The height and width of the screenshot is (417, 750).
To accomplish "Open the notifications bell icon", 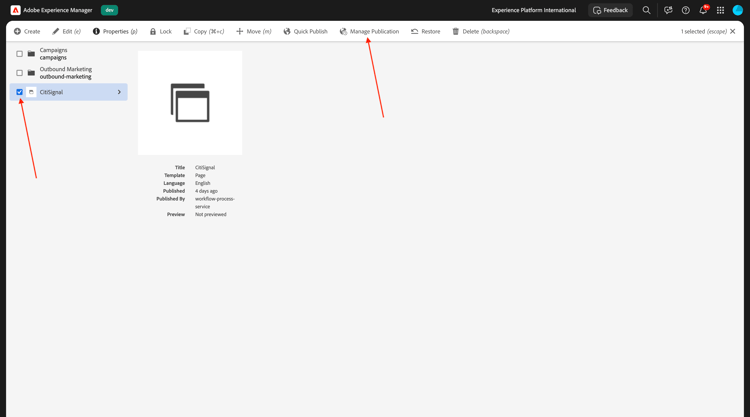I will pyautogui.click(x=703, y=10).
